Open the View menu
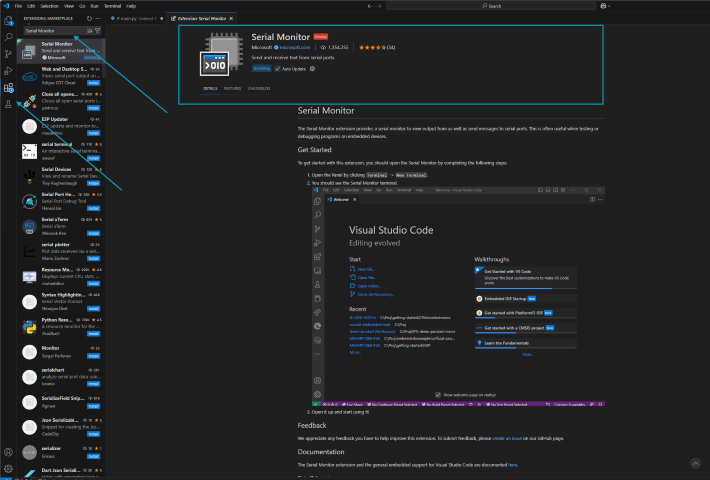Viewport: 710px width, 480px height. pos(69,6)
